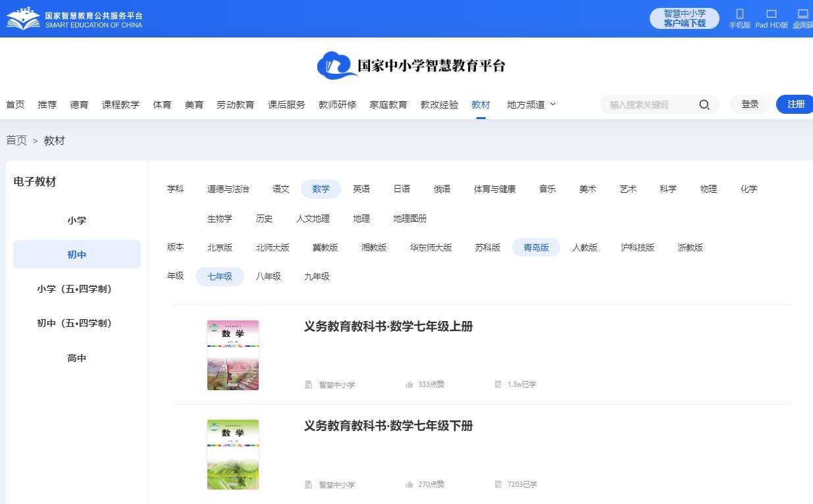The width and height of the screenshot is (813, 504).
Task: Choose the 化学 subject filter
Action: tap(748, 189)
